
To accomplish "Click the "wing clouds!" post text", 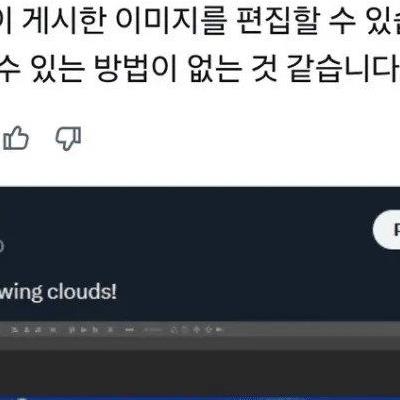I will 58,292.
